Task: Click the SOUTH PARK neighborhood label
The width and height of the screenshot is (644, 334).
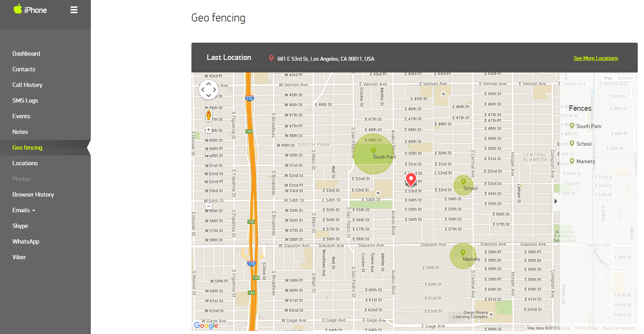Action: point(314,144)
